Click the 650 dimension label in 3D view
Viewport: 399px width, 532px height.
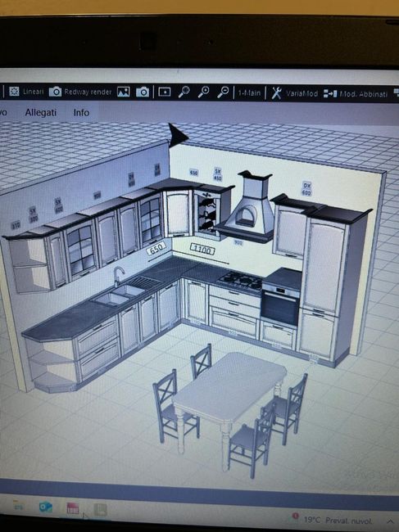pos(156,249)
